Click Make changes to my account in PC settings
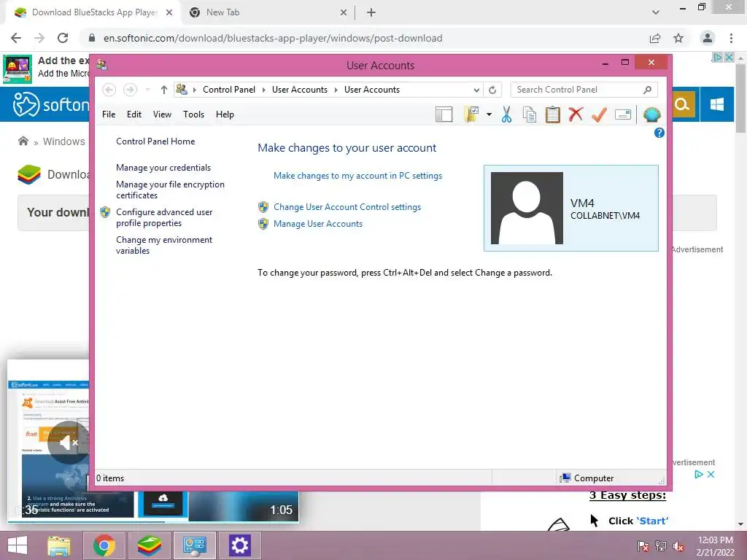The image size is (747, 560). click(357, 176)
